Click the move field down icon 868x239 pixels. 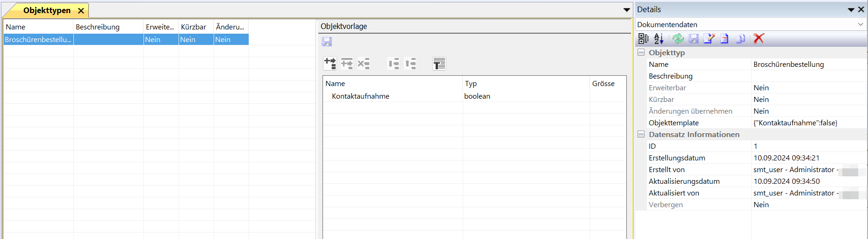tap(394, 63)
